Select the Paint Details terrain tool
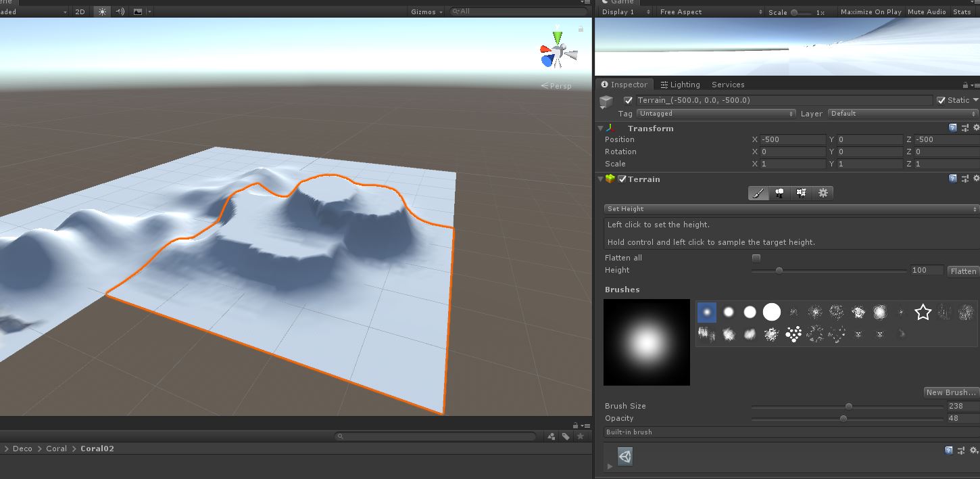This screenshot has width=980, height=479. pyautogui.click(x=802, y=193)
